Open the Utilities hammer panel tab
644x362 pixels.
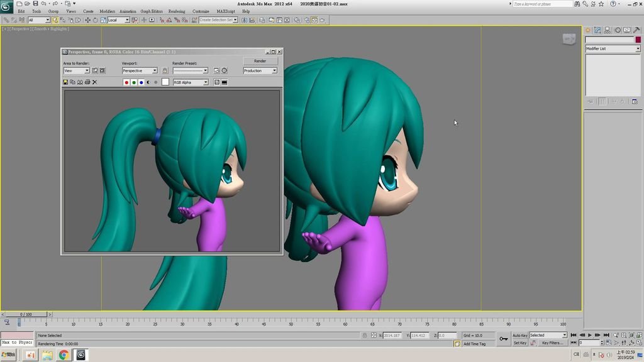click(636, 30)
